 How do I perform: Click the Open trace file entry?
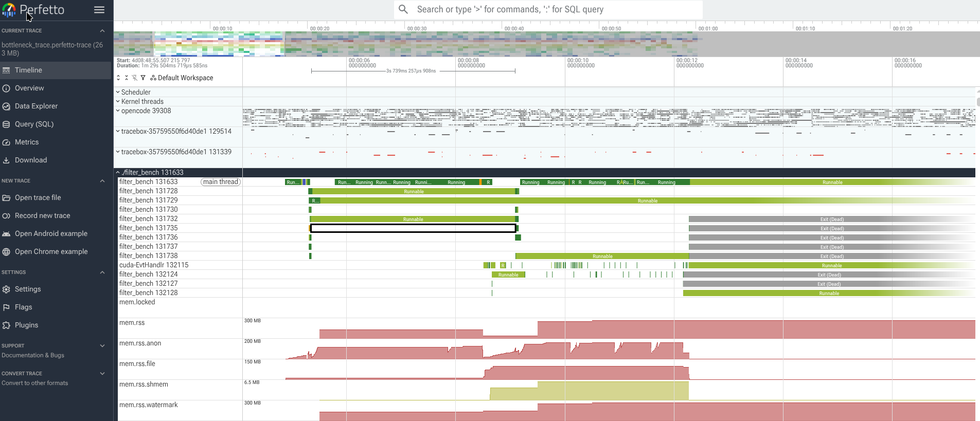56,197
